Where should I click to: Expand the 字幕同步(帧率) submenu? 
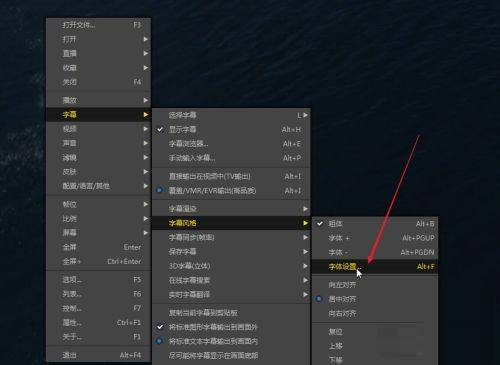point(231,237)
